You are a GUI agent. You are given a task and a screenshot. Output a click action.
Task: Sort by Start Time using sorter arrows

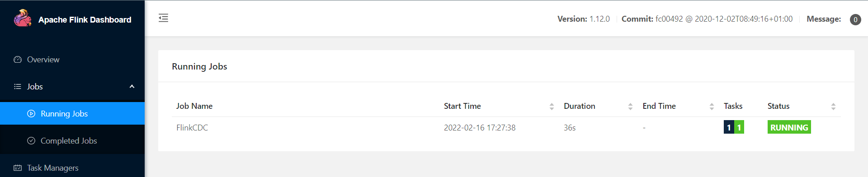coord(552,107)
